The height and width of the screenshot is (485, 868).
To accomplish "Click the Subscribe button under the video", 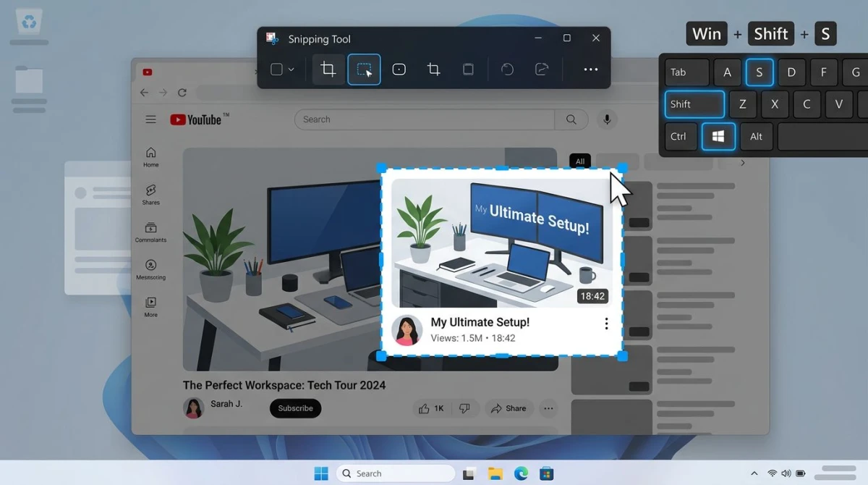I will pyautogui.click(x=295, y=408).
